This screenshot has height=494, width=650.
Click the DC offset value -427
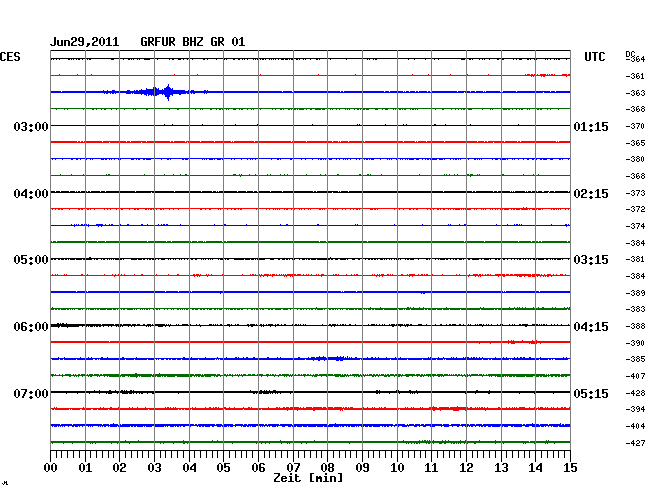635,443
